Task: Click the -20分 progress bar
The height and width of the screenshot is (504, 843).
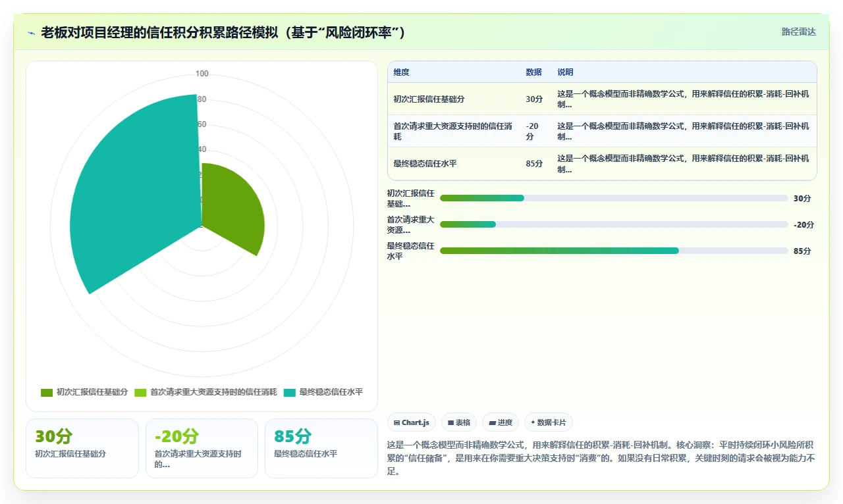Action: pos(614,224)
